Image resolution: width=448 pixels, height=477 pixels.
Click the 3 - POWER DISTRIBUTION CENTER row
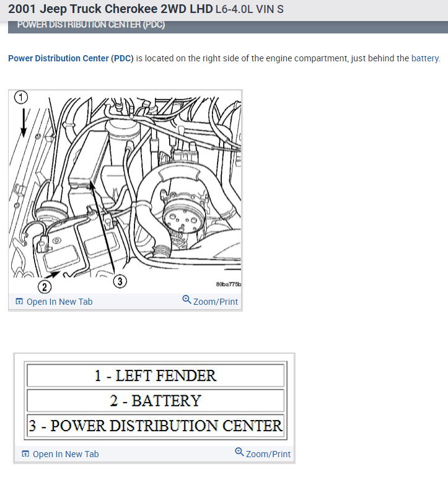point(156,426)
